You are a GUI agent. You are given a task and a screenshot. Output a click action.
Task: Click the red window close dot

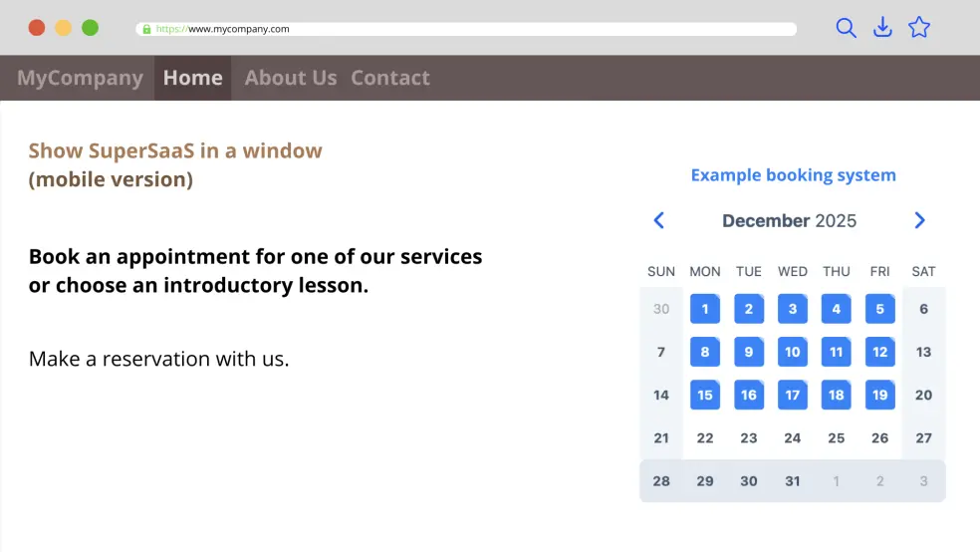[37, 28]
